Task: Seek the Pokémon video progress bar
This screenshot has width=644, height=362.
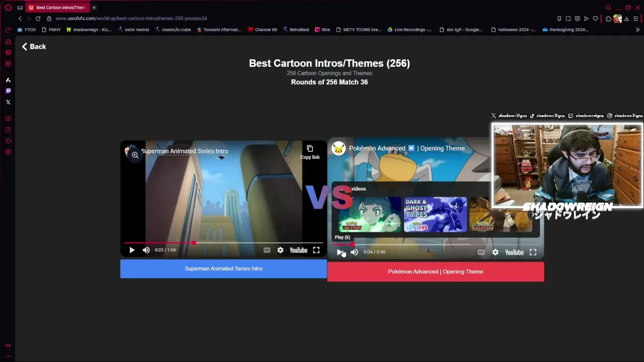Action: click(x=435, y=245)
